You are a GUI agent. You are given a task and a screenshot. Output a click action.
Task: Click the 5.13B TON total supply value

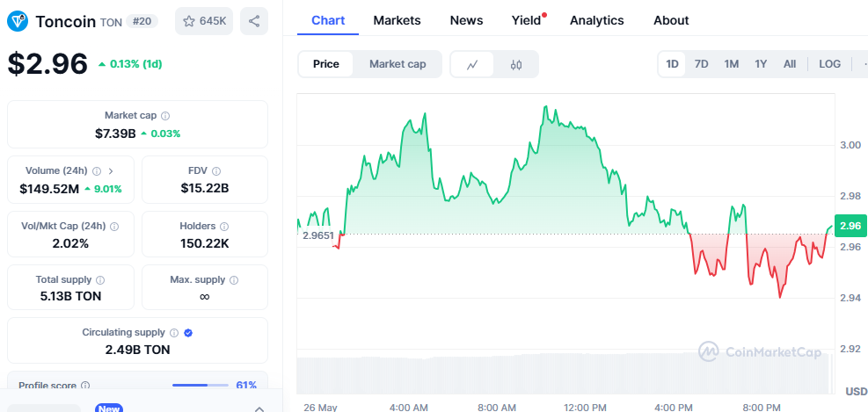point(71,296)
